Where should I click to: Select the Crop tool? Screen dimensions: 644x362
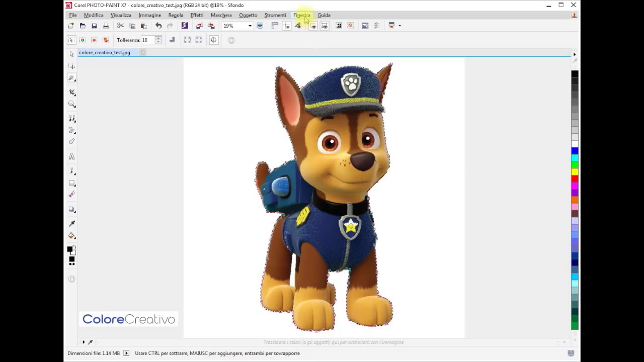pyautogui.click(x=72, y=92)
